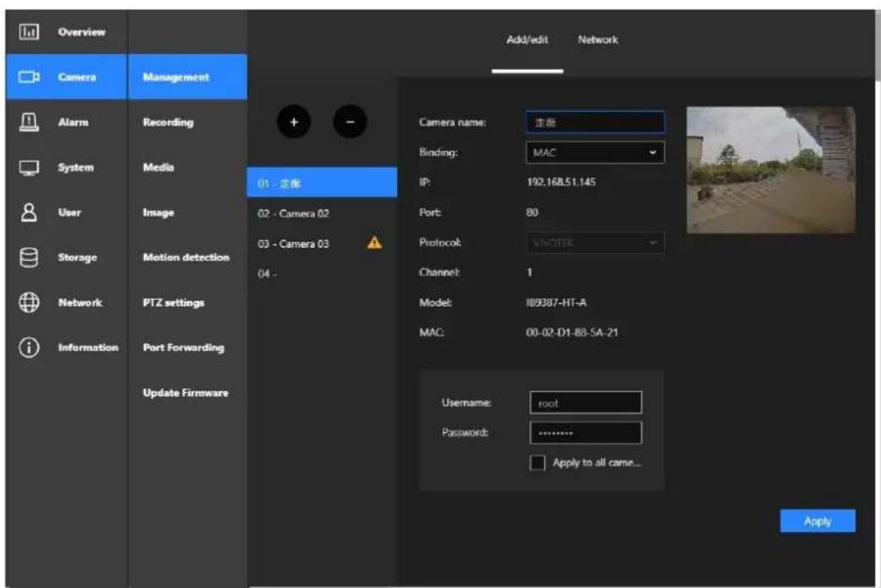Viewport: 881px width, 588px height.
Task: Click the Camera icon in sidebar
Action: 29,77
